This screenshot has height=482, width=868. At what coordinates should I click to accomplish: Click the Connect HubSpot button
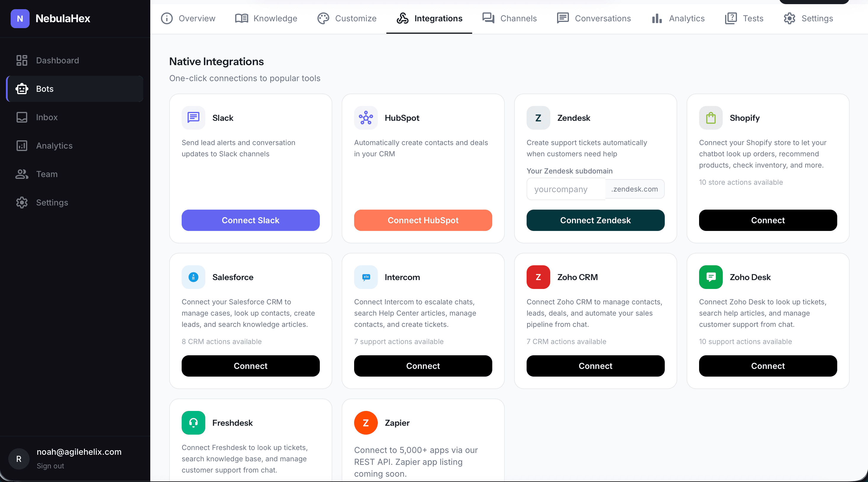(423, 220)
